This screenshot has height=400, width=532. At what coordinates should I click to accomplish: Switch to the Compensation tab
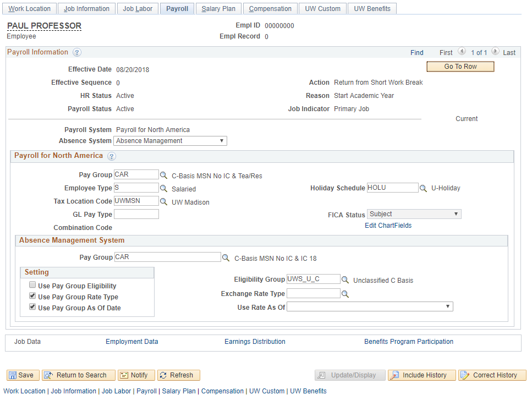[x=270, y=9]
